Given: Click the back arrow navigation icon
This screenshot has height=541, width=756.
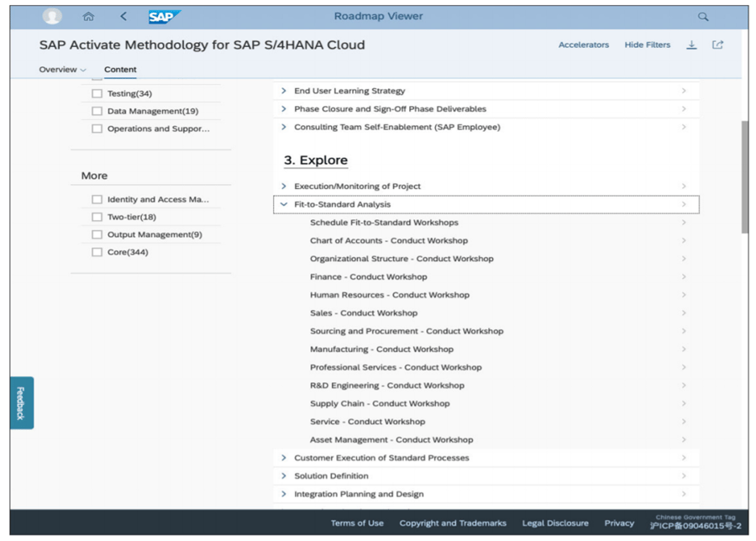Looking at the screenshot, I should (x=123, y=16).
